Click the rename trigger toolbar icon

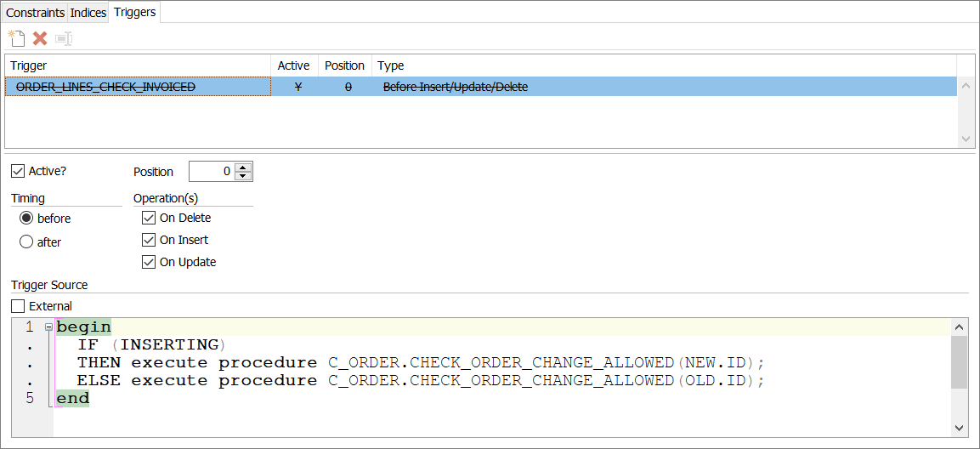[x=64, y=38]
